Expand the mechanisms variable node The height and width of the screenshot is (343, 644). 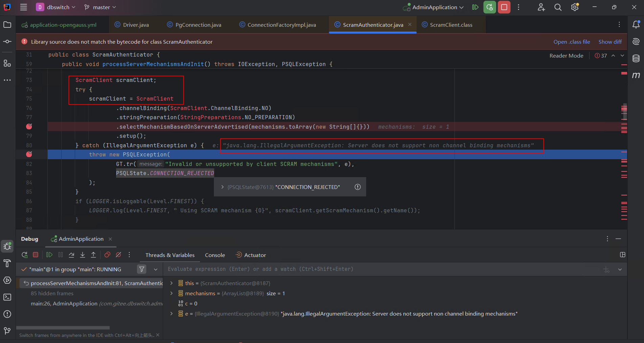pyautogui.click(x=172, y=293)
